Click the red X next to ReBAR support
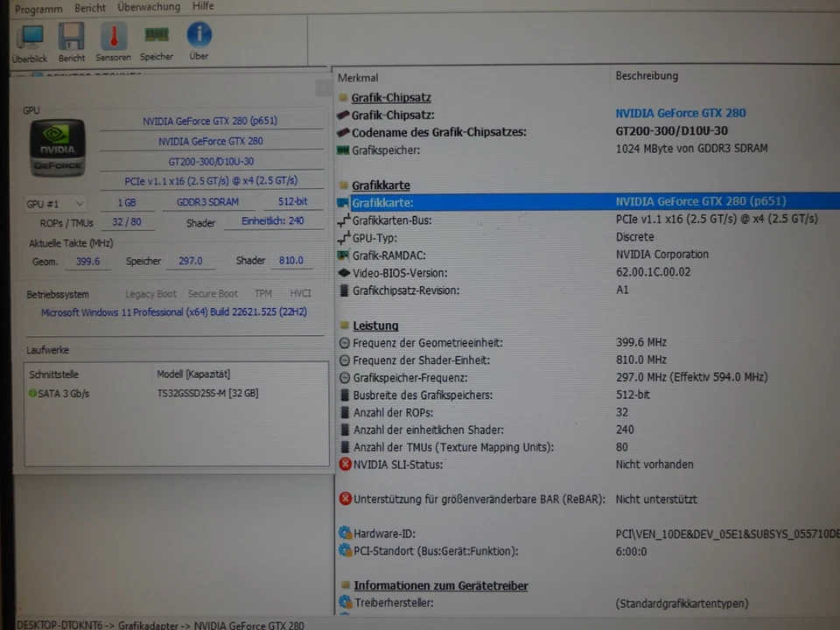 (x=345, y=499)
